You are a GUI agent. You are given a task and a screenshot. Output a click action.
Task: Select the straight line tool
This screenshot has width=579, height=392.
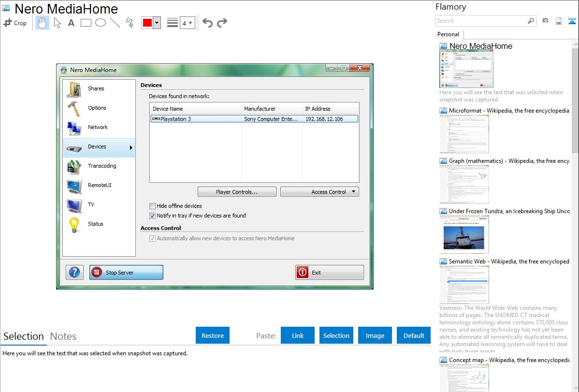point(115,23)
